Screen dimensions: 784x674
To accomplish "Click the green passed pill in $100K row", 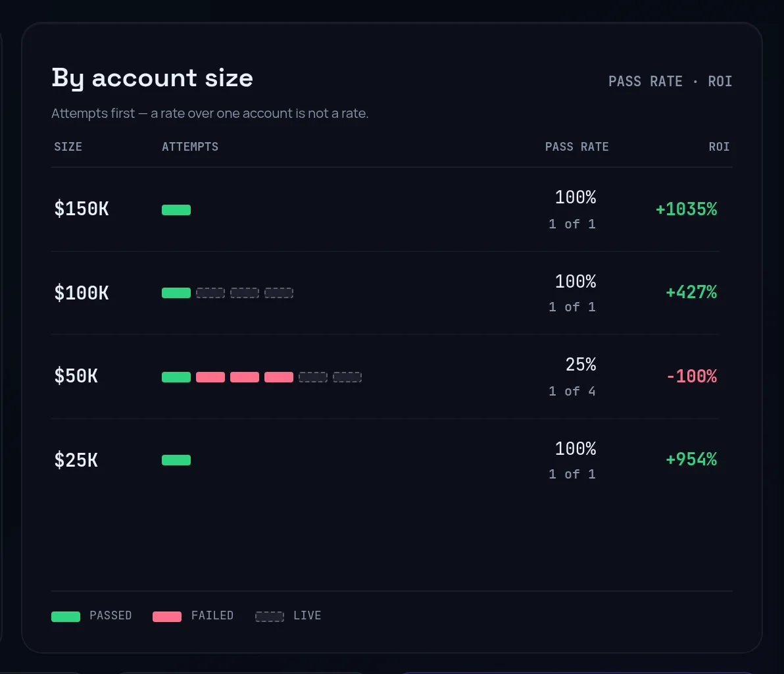I will (176, 293).
